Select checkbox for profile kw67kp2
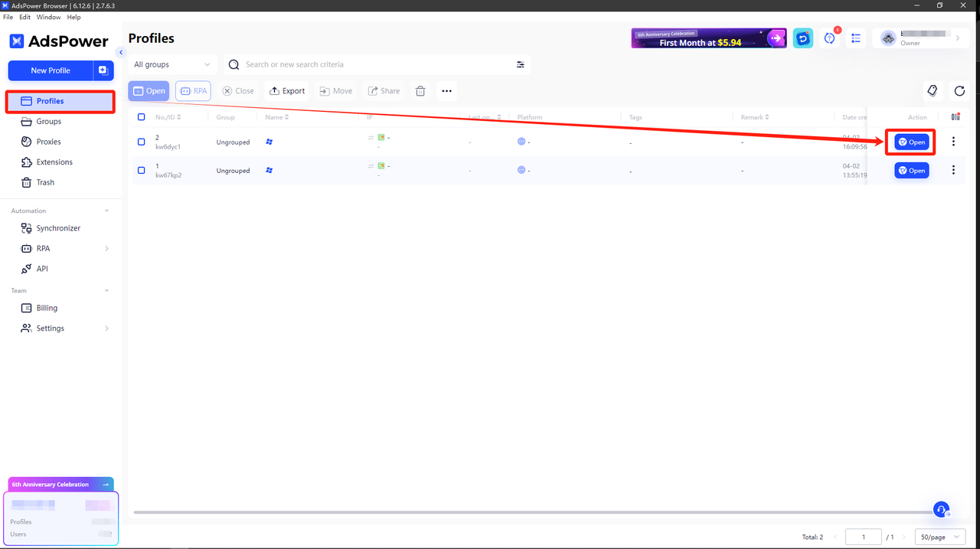 click(141, 170)
